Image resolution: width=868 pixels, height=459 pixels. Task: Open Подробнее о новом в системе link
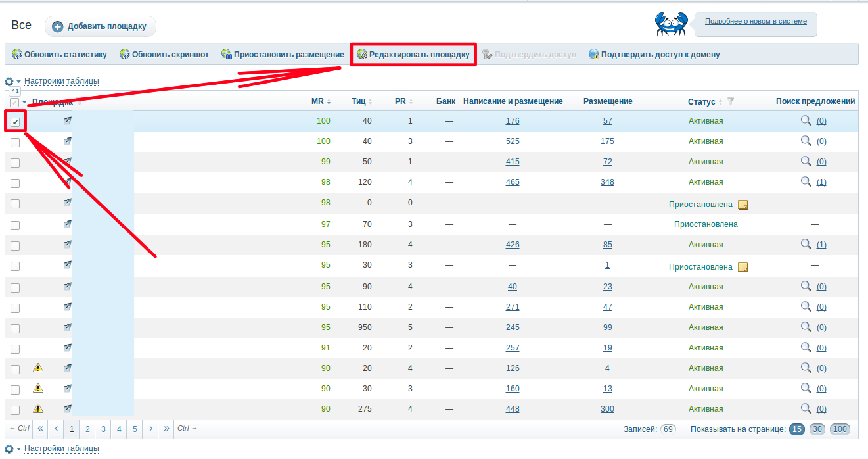756,21
